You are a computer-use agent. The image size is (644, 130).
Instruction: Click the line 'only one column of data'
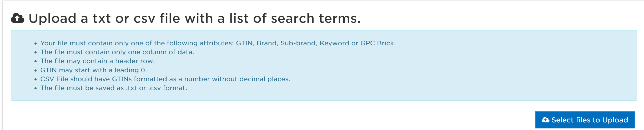pos(117,52)
